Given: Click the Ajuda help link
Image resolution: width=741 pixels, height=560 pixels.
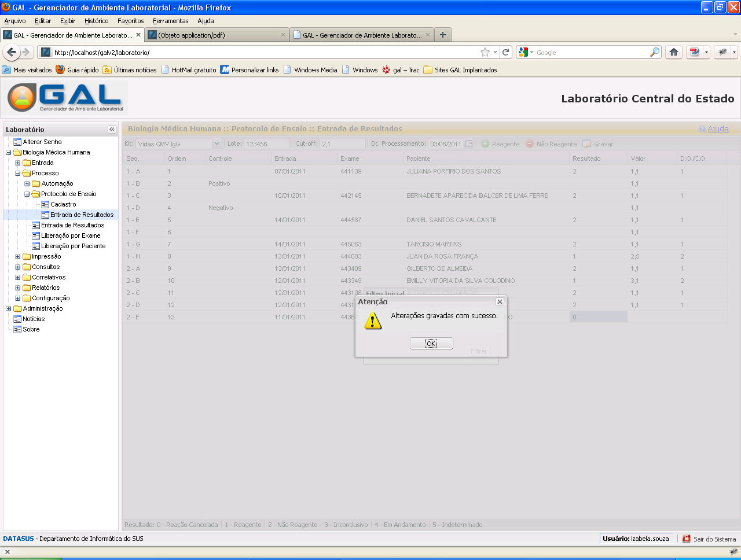Looking at the screenshot, I should point(718,129).
